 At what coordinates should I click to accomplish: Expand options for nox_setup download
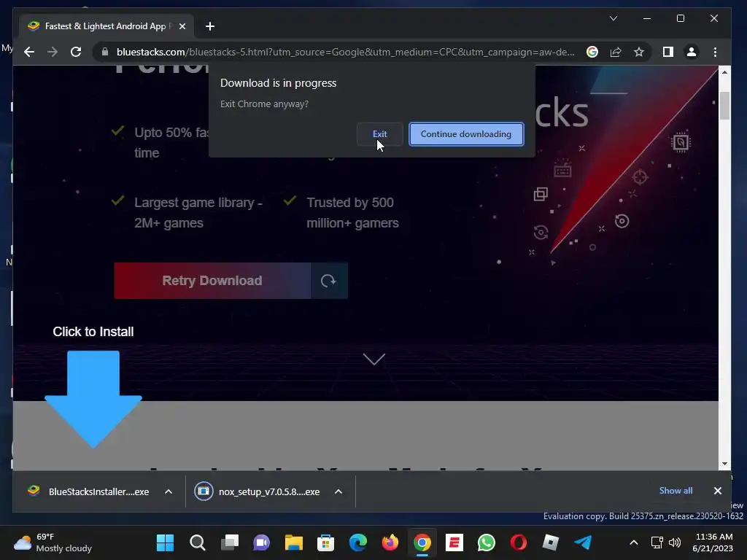click(338, 491)
